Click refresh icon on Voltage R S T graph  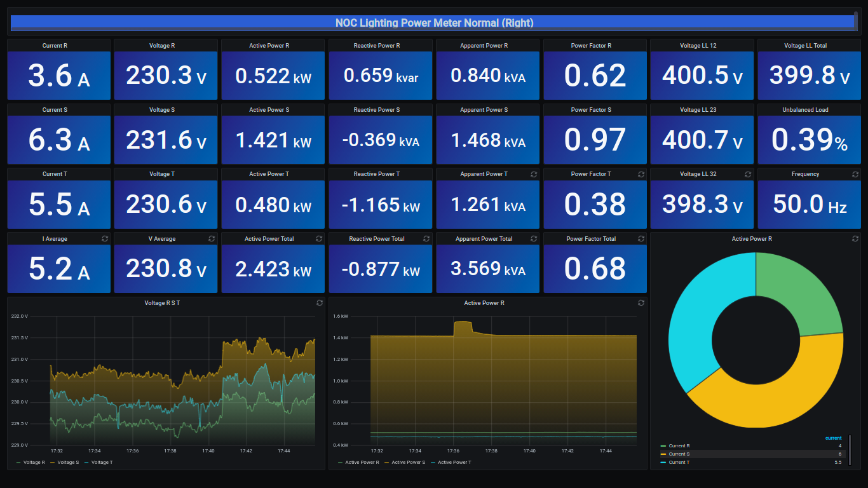[319, 303]
